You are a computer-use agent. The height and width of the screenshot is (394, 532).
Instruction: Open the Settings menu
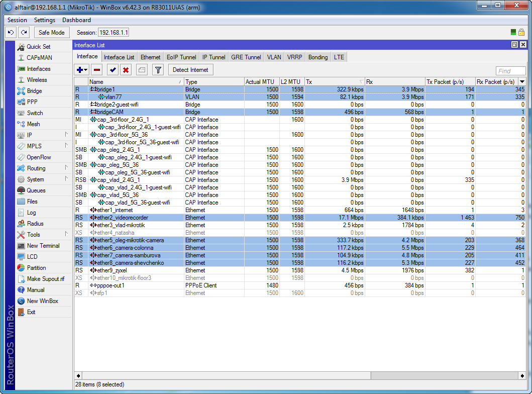44,20
